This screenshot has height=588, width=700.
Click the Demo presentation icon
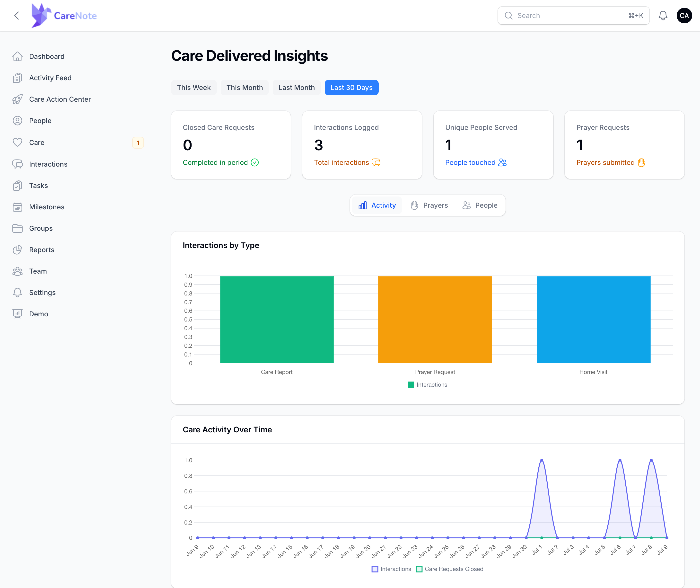(x=17, y=314)
